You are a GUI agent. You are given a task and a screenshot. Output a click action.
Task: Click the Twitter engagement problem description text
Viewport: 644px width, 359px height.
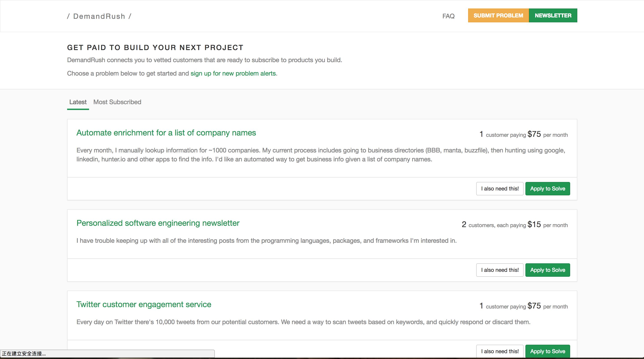pos(303,322)
